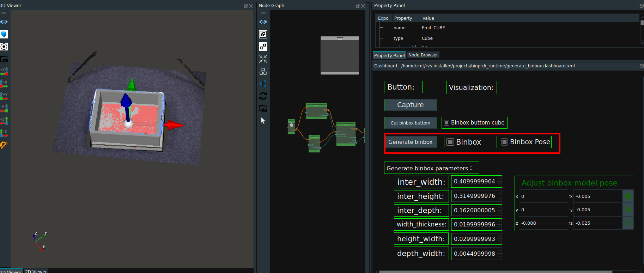This screenshot has height=273, width=644.
Task: Increase the height_width value
Action: [x=499, y=236]
